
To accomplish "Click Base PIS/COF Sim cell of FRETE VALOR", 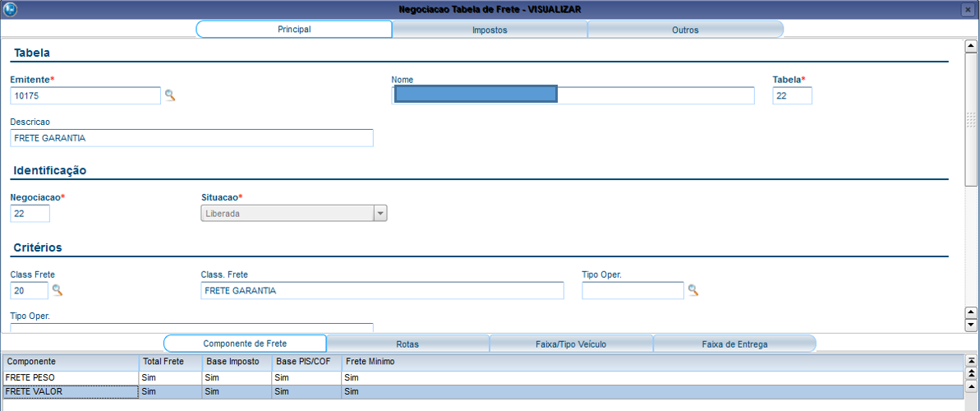I will click(306, 392).
